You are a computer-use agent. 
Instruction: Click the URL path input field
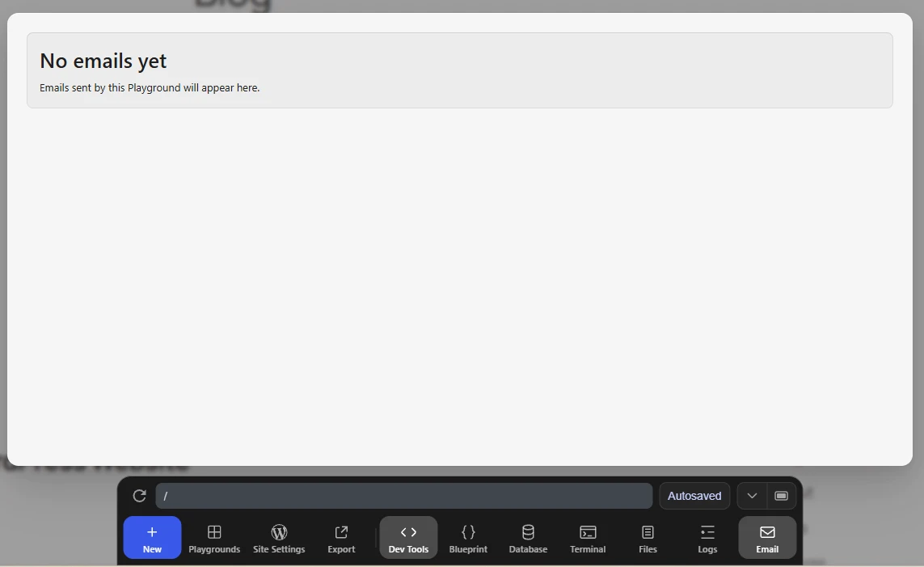403,496
